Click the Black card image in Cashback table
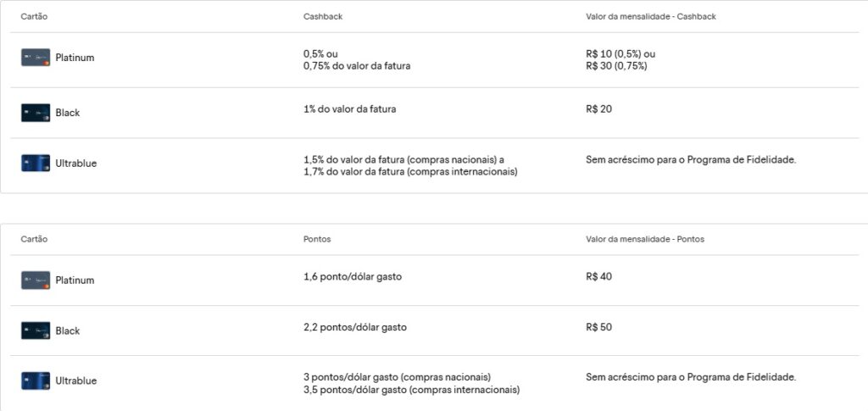This screenshot has height=411, width=868. pyautogui.click(x=36, y=113)
